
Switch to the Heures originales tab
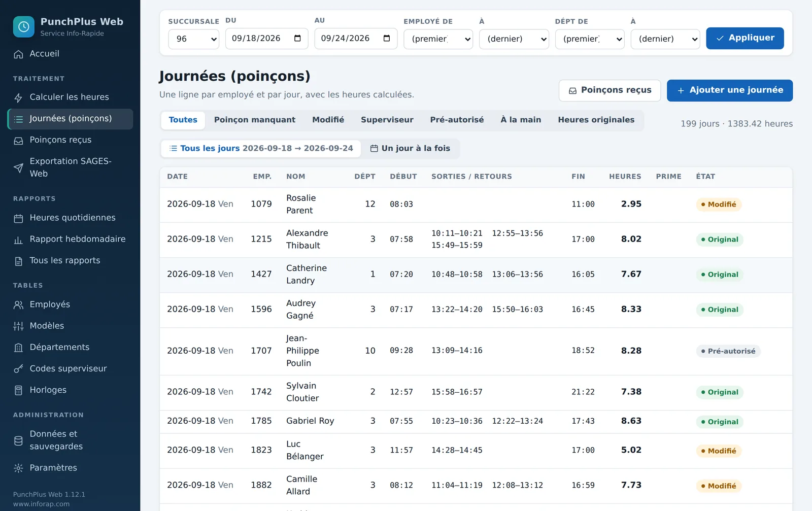coord(596,120)
